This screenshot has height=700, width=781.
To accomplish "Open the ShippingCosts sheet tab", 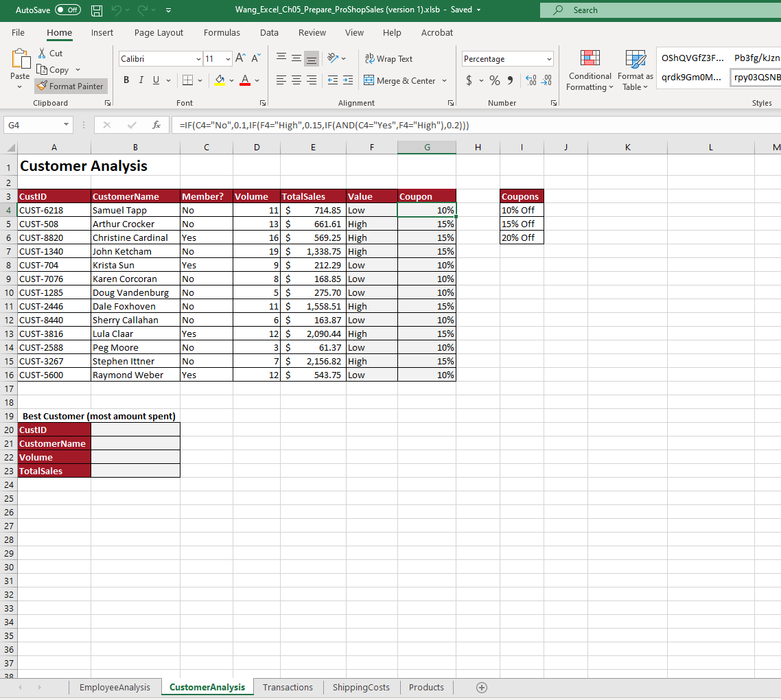I will coord(361,688).
